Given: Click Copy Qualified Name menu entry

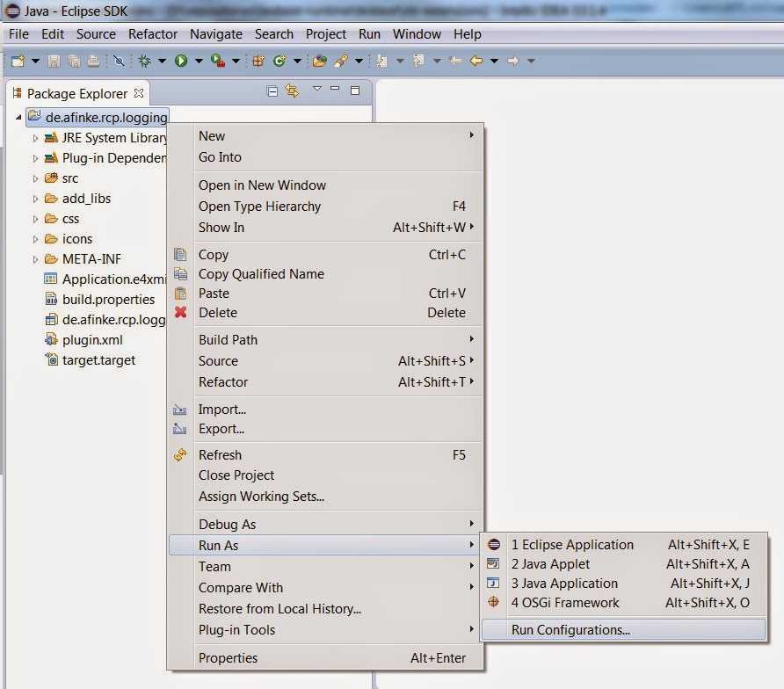Looking at the screenshot, I should [x=325, y=274].
